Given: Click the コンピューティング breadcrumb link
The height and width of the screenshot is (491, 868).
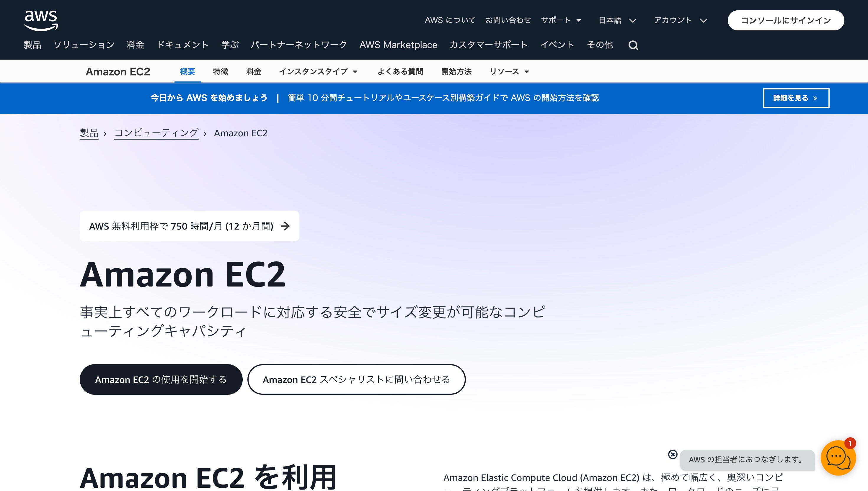Looking at the screenshot, I should pyautogui.click(x=156, y=133).
